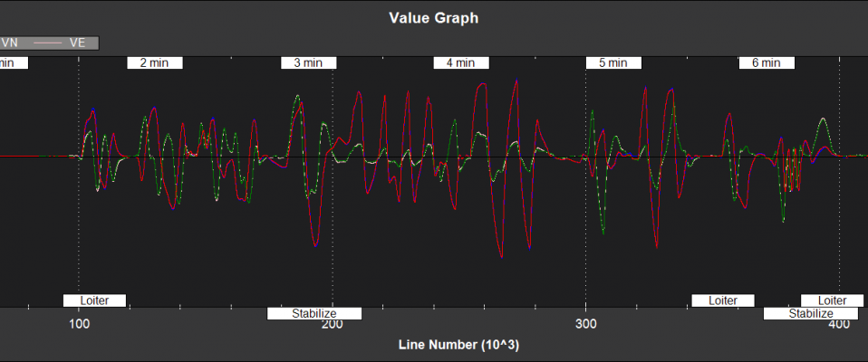Click the 200 x-axis tick label
Screen dimensions: 868x362
pyautogui.click(x=333, y=325)
